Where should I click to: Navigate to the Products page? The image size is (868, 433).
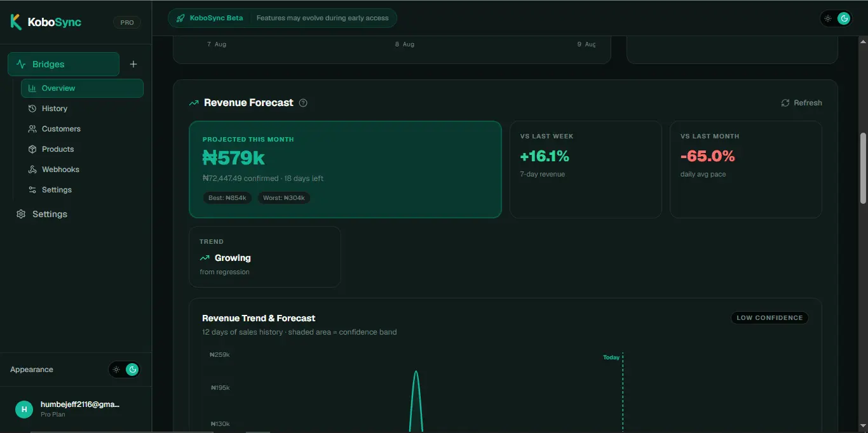point(82,149)
